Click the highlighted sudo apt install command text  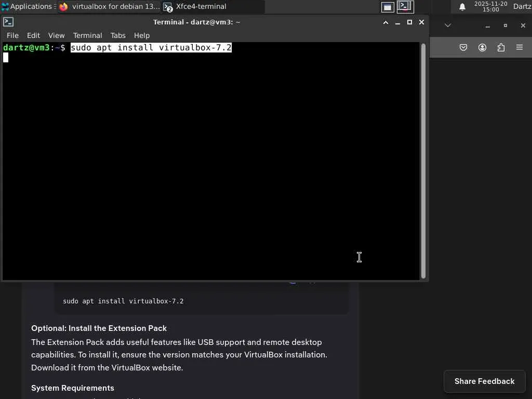pos(151,47)
